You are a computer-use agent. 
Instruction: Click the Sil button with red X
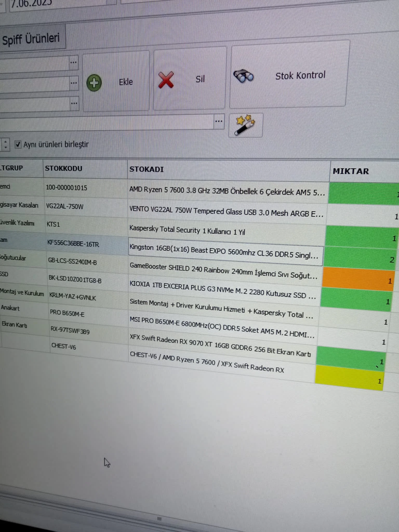coord(189,78)
